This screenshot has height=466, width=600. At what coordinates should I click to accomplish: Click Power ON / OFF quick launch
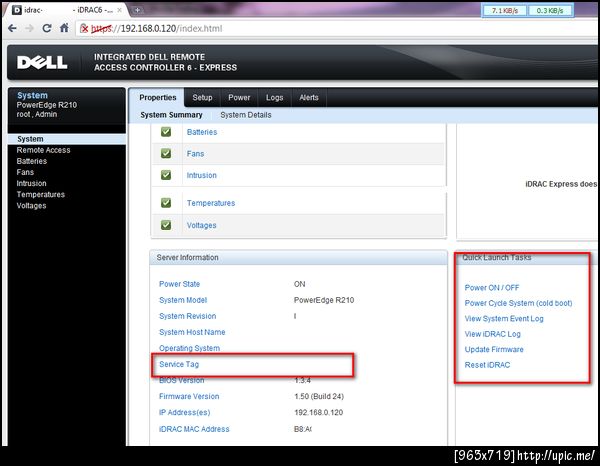[492, 287]
